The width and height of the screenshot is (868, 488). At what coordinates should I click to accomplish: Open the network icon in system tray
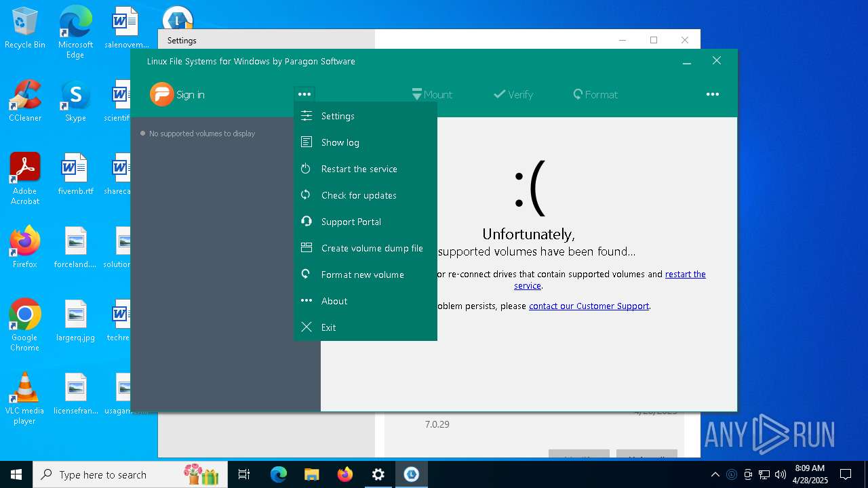[x=764, y=474]
